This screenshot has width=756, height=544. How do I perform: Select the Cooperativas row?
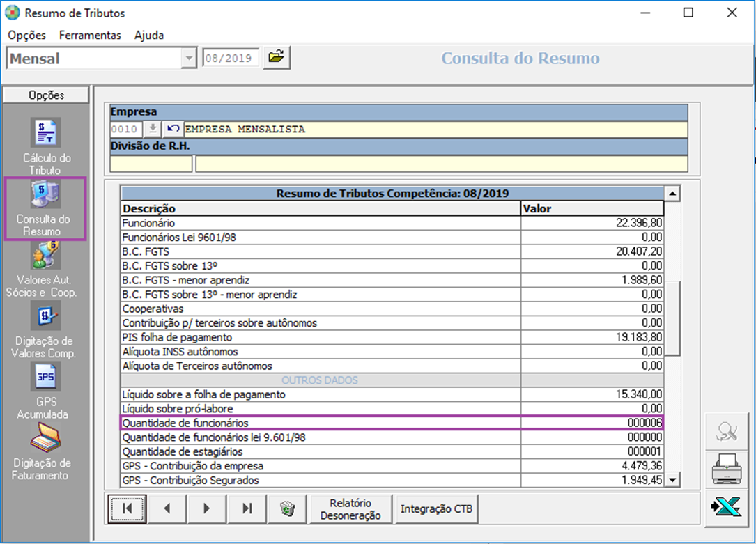(392, 309)
